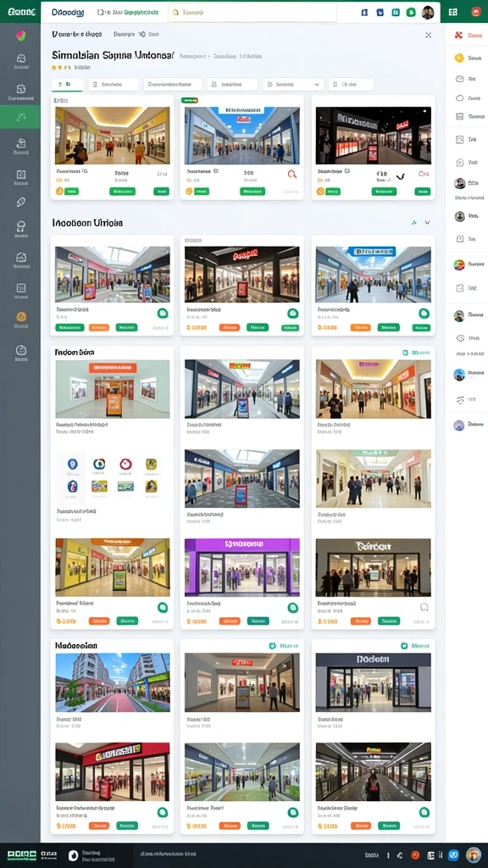Click the red circle icon in bottom taskbar
The image size is (488, 868).
pyautogui.click(x=415, y=855)
